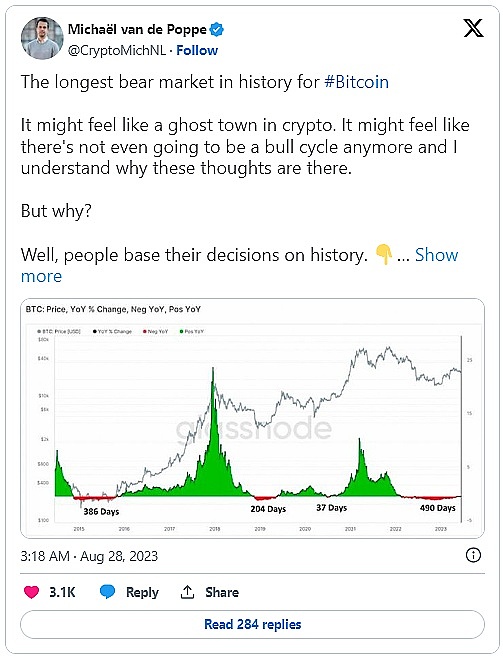Image resolution: width=503 pixels, height=659 pixels.
Task: Open the X logo icon
Action: 473,29
